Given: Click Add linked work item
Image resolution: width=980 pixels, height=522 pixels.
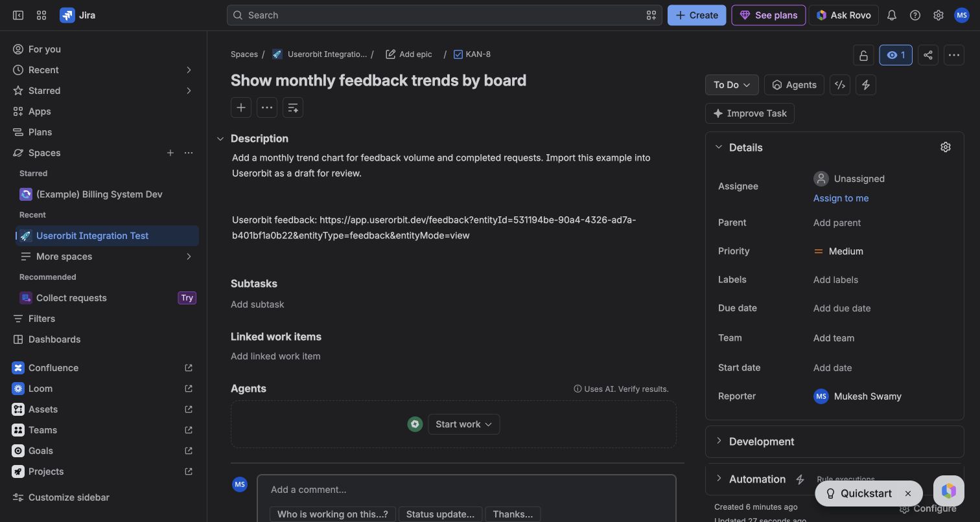Looking at the screenshot, I should pyautogui.click(x=275, y=356).
